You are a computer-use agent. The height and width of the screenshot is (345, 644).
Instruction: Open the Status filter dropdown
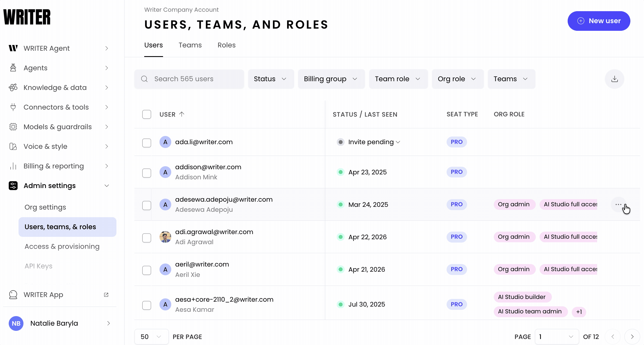[x=271, y=79]
